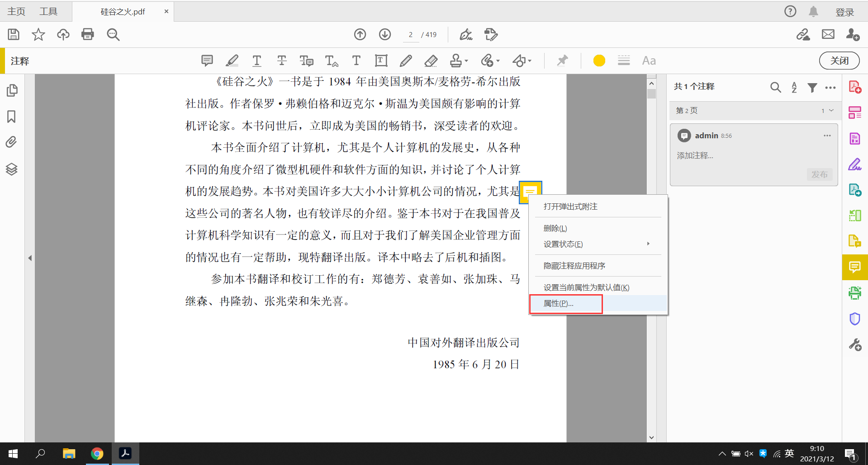Screen dimensions: 868x465
Task: Send file by email envelope icon
Action: tap(828, 34)
